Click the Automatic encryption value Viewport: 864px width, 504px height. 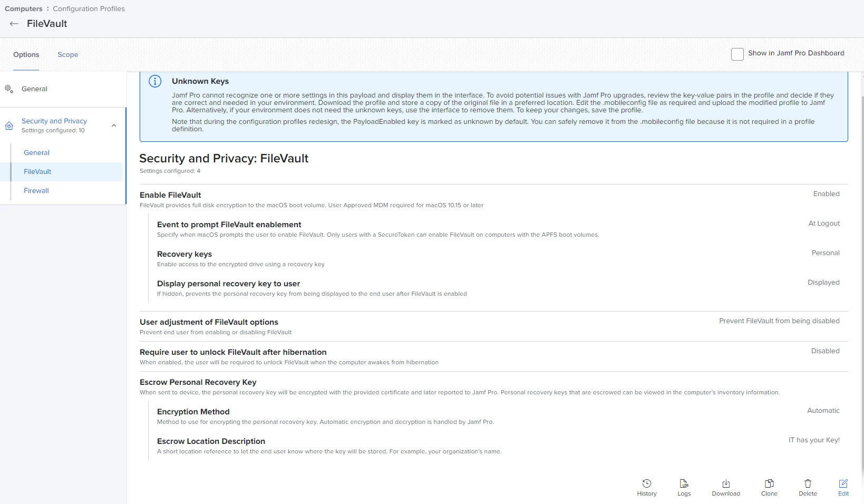[x=823, y=411]
